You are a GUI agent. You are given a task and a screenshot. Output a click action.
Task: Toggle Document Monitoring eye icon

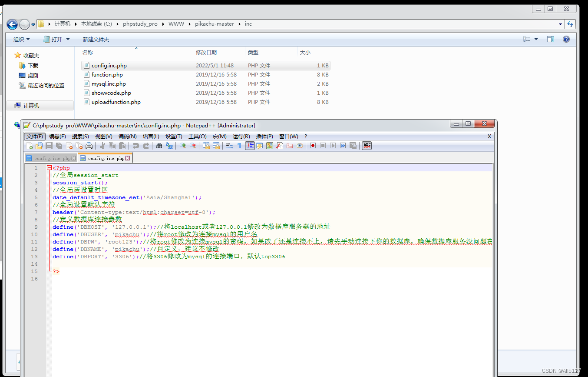[300, 146]
